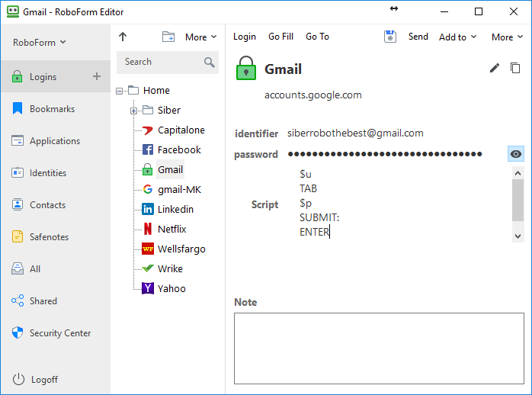
Task: Toggle password visibility eye icon
Action: click(x=516, y=154)
